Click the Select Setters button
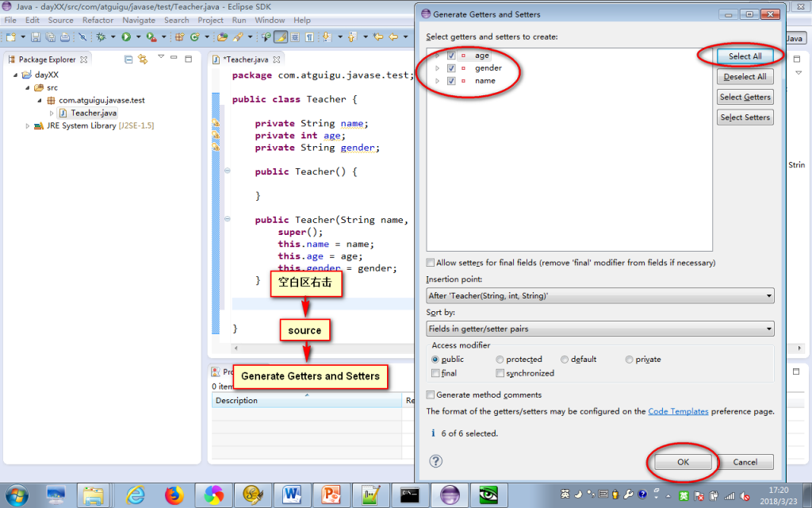This screenshot has width=812, height=508. pos(745,117)
